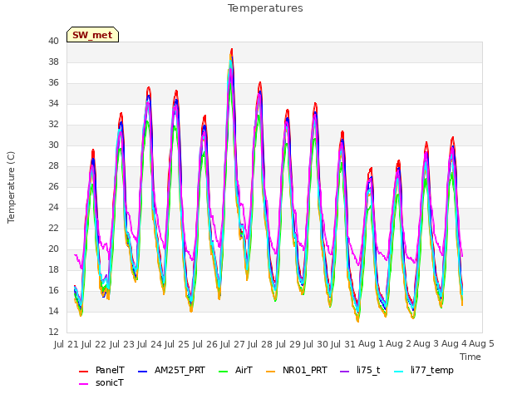
Task: Select the red PanelT legend swatch
Action: tap(83, 372)
